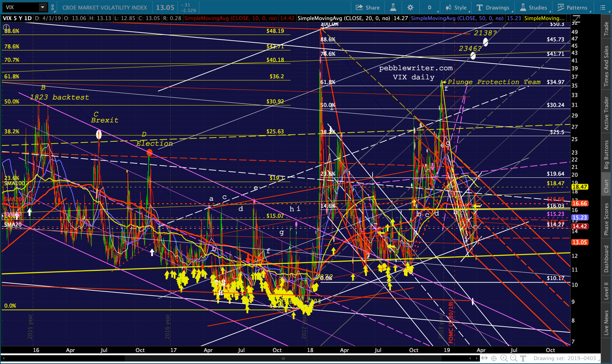Image resolution: width=612 pixels, height=364 pixels.
Task: Click the $10.17 price level label
Action: tap(555, 278)
